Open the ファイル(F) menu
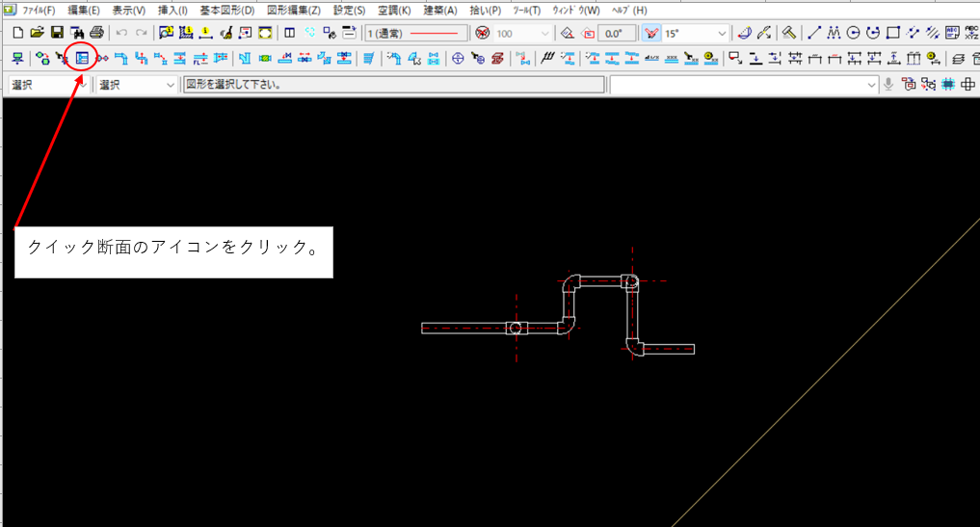Image resolution: width=980 pixels, height=527 pixels. coord(39,10)
